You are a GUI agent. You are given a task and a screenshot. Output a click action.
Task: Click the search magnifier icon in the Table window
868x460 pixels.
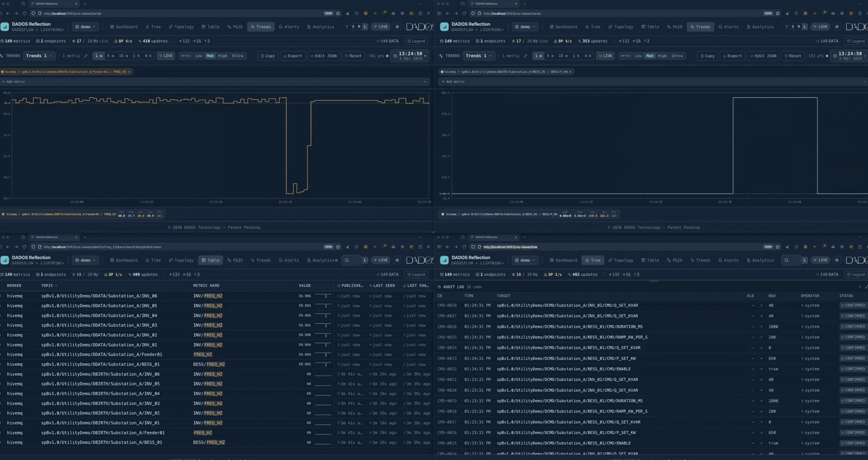coord(347,260)
